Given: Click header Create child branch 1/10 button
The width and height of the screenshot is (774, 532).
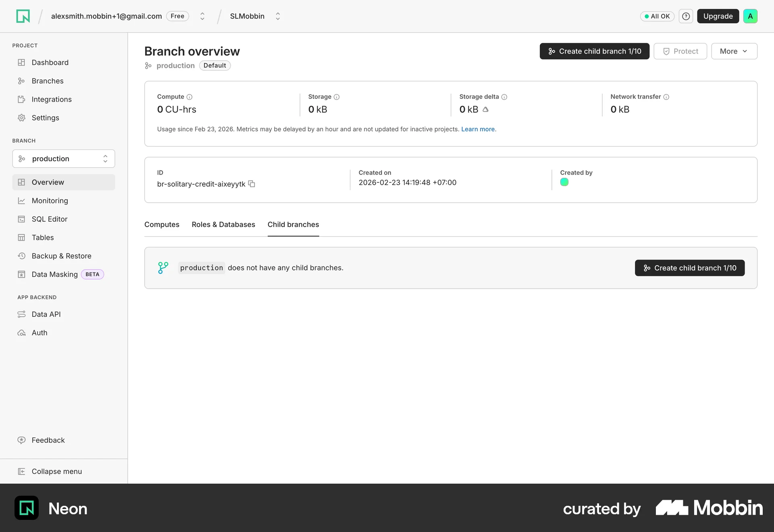Looking at the screenshot, I should tap(594, 51).
